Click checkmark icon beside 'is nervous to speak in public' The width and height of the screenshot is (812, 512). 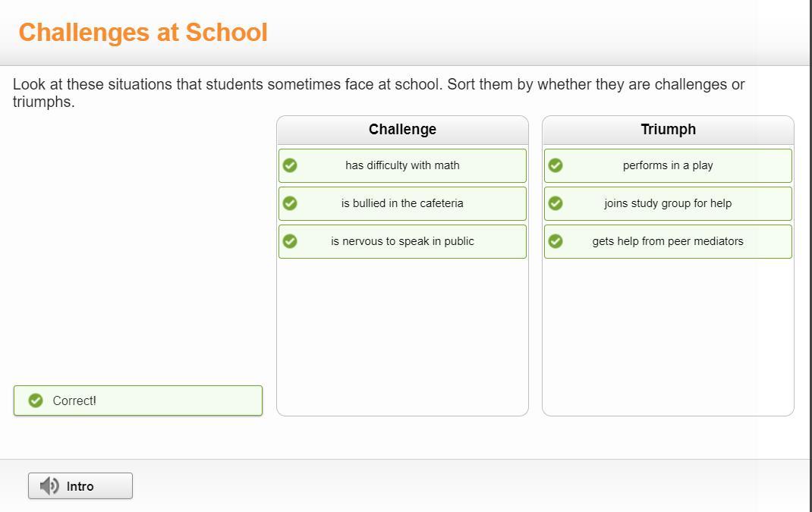click(290, 241)
